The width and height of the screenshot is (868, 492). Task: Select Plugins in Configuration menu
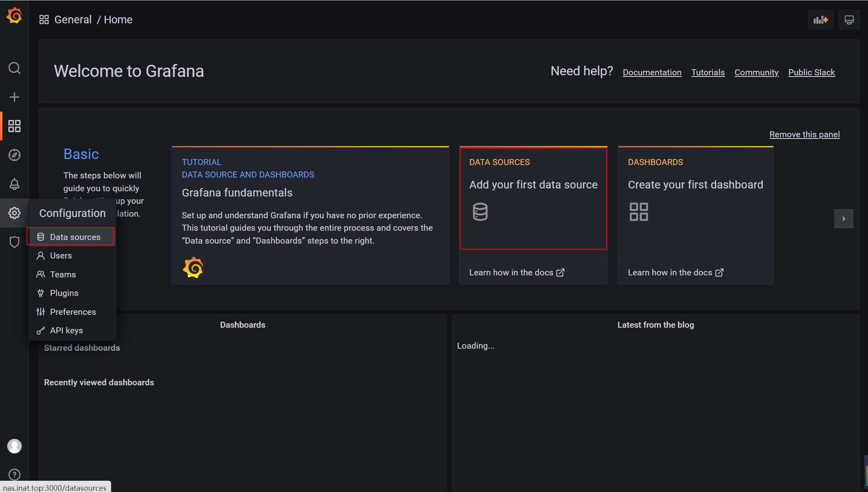pos(72,293)
